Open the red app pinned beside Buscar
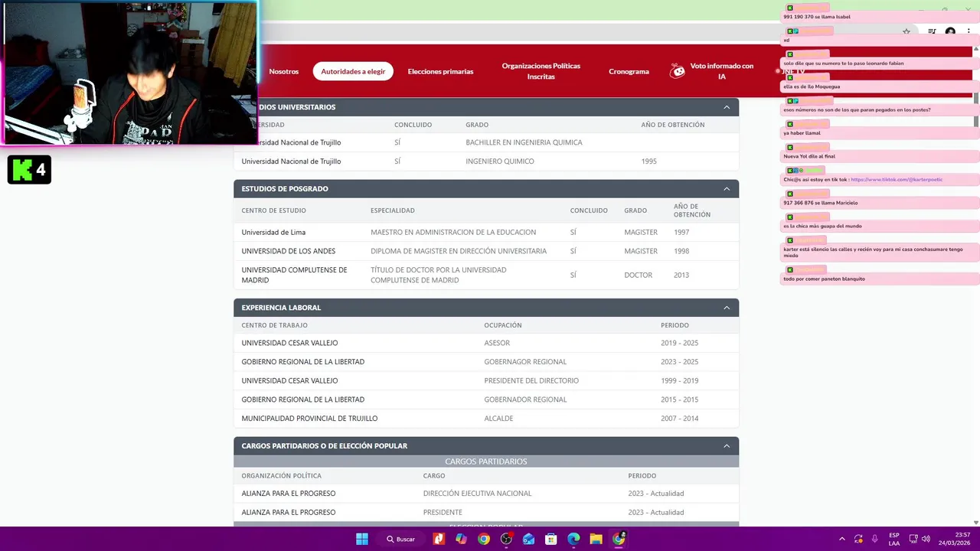This screenshot has width=980, height=551. (x=439, y=539)
